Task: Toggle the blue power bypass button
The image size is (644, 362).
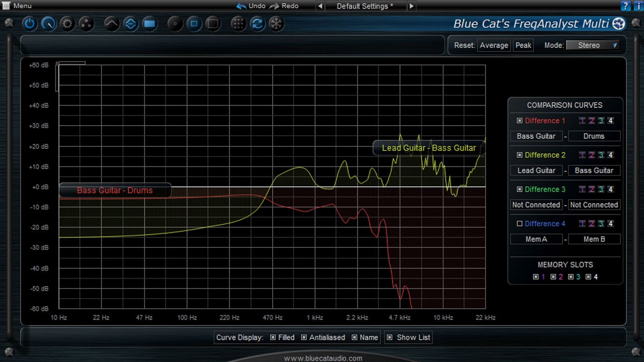Action: click(x=30, y=24)
